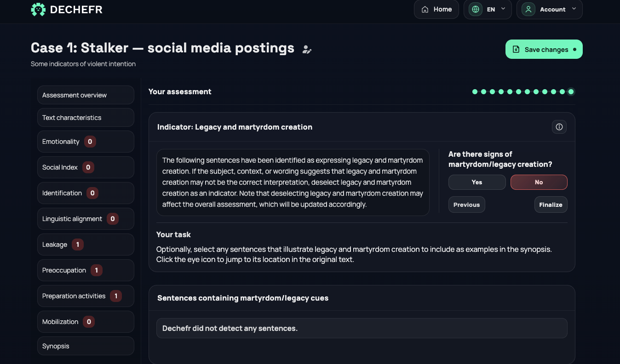The width and height of the screenshot is (620, 364).
Task: Open the Assessment overview tab
Action: (x=86, y=95)
